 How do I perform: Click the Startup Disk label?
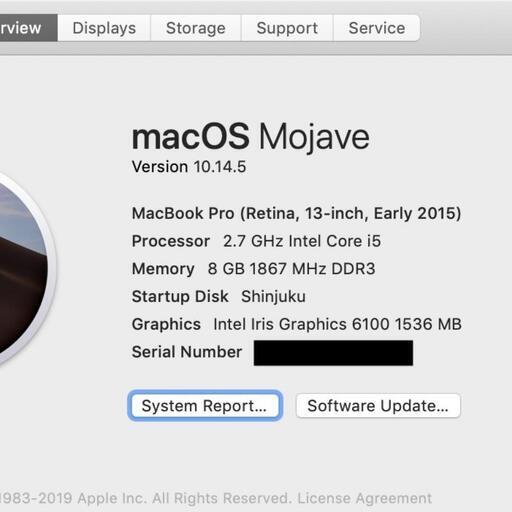(x=180, y=297)
